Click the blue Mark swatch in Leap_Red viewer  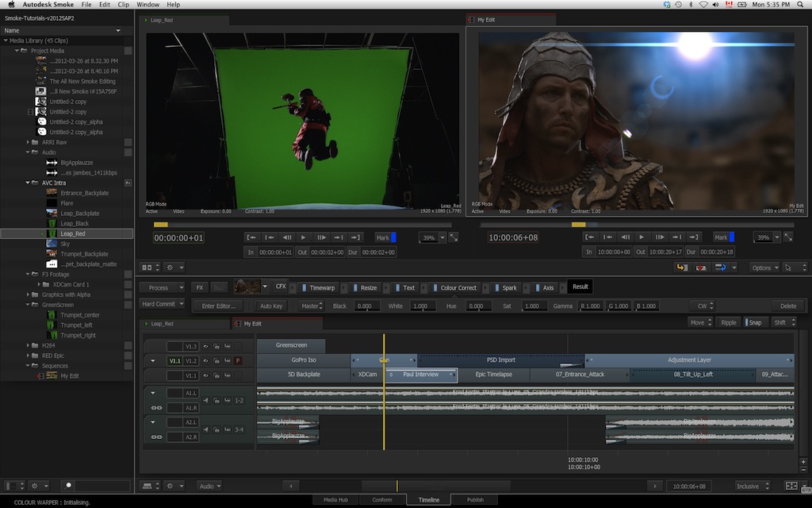393,237
